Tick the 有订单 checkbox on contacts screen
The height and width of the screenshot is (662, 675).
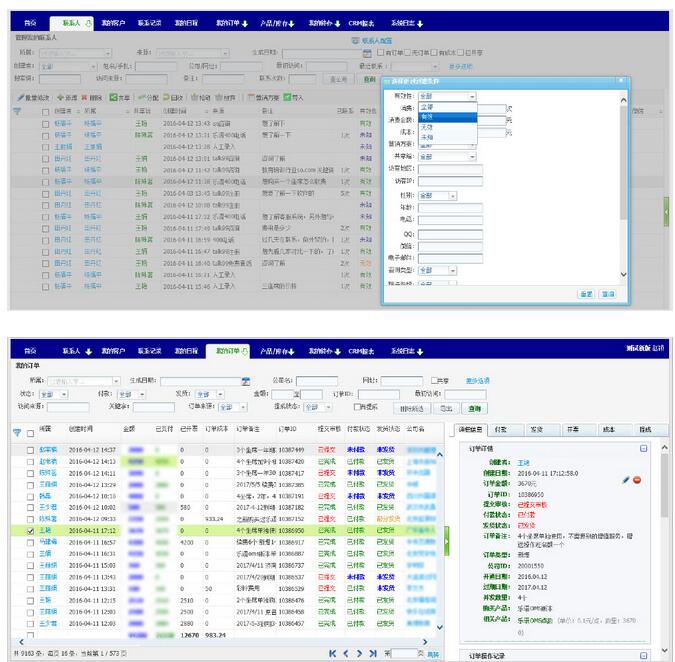pos(380,53)
